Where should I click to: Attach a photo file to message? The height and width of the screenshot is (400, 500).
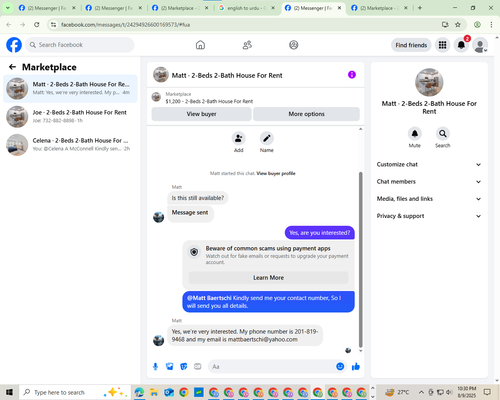[x=170, y=367]
